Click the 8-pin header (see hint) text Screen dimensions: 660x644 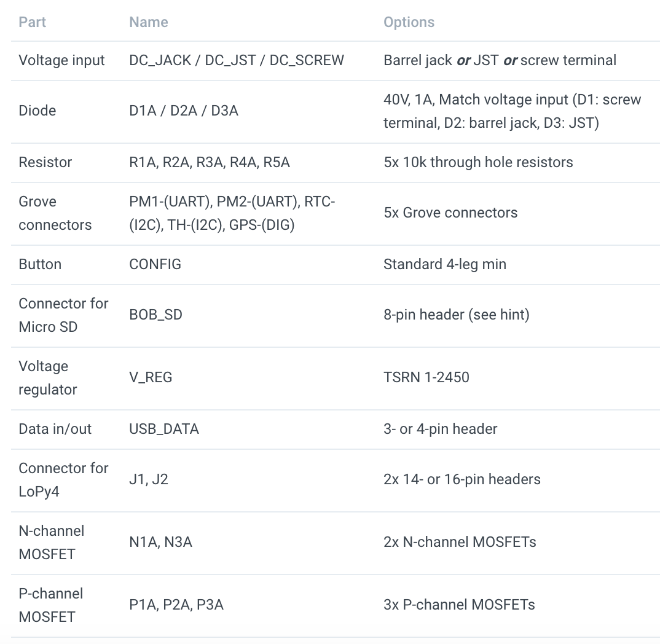coord(456,315)
